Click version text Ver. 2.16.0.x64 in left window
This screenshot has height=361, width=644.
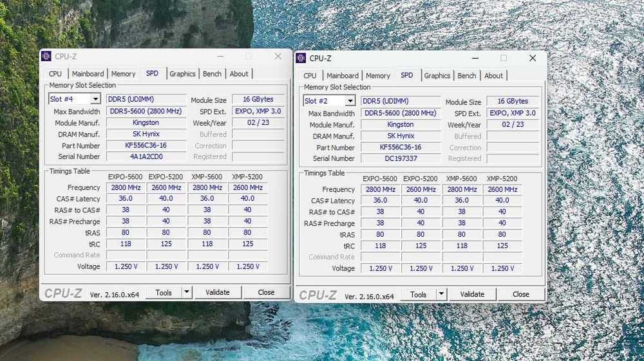(115, 295)
